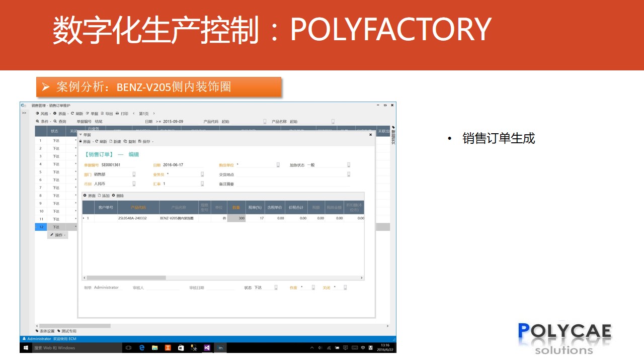Image resolution: width=644 pixels, height=362 pixels.
Task: Open 界面 settings in the line-item toolbar
Action: 90,196
